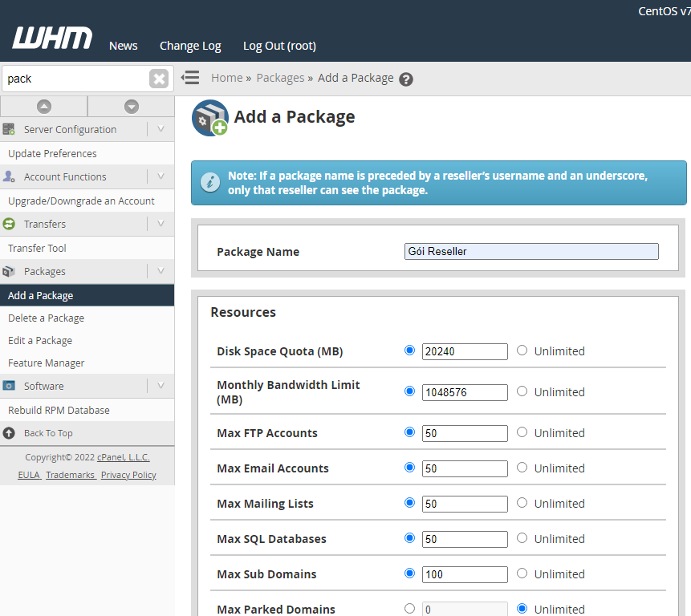The image size is (691, 616).
Task: Click the sidebar scroll-up arrow icon
Action: (x=44, y=106)
